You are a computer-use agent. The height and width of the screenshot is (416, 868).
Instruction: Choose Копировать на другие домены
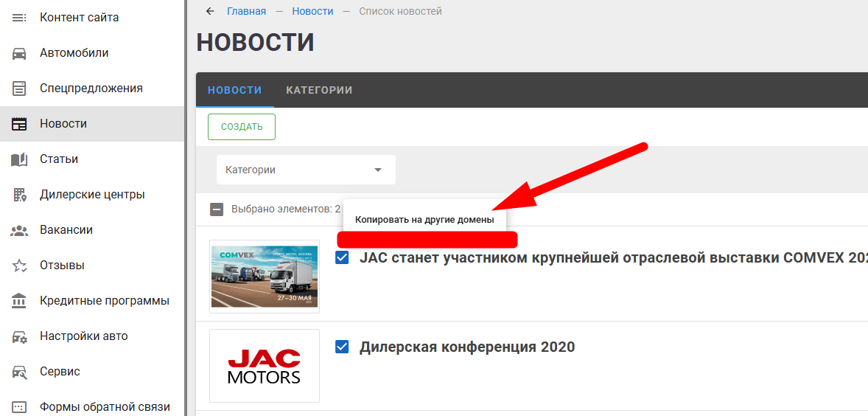pyautogui.click(x=424, y=220)
